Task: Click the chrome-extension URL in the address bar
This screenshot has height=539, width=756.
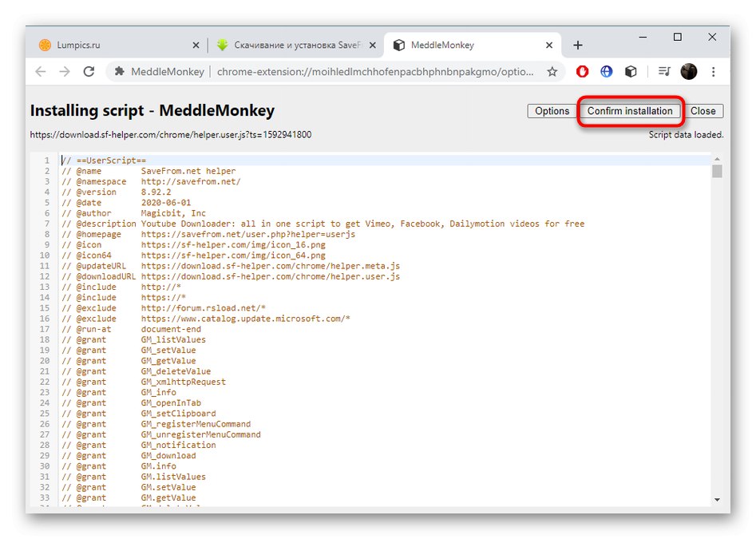Action: [x=375, y=72]
